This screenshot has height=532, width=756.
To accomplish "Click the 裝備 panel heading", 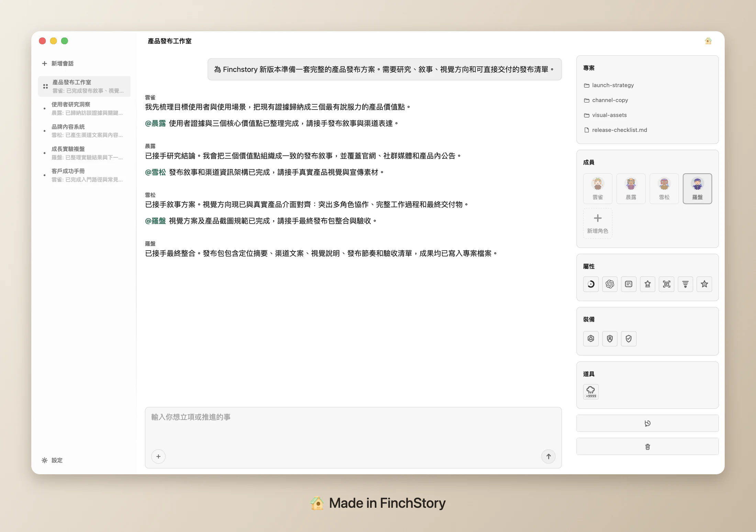I will click(589, 319).
